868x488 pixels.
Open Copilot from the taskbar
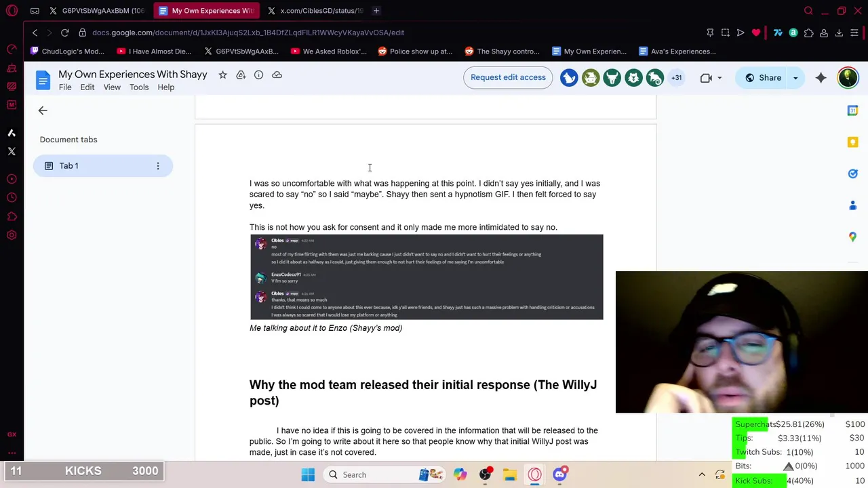pos(460,474)
